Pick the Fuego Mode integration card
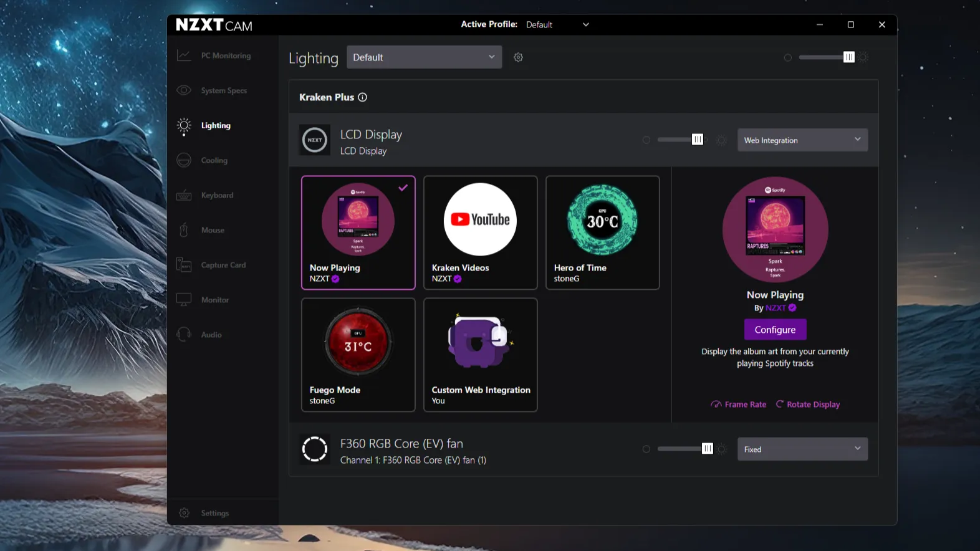This screenshot has height=551, width=980. [358, 355]
